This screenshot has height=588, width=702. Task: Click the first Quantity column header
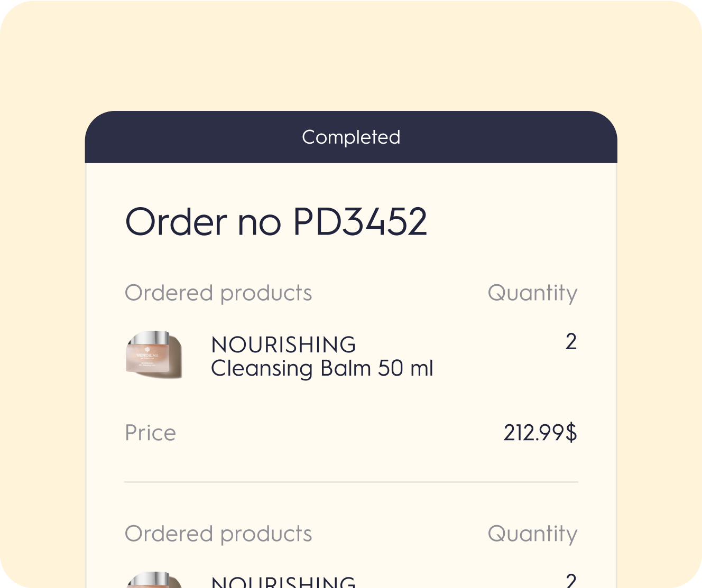coord(532,293)
